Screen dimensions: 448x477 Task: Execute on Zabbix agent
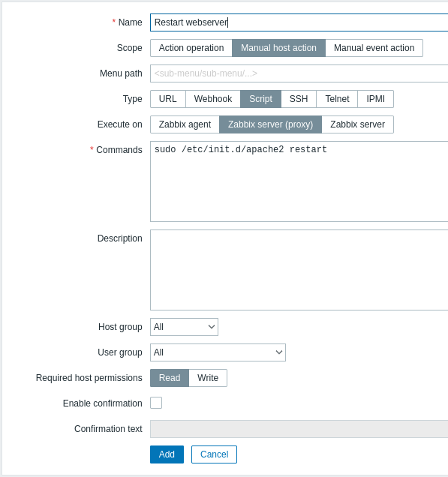tap(185, 124)
